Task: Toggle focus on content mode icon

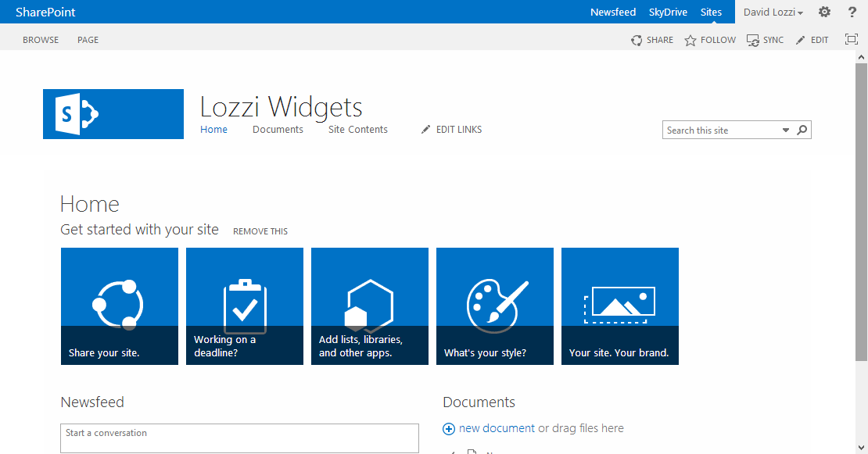Action: click(x=852, y=39)
